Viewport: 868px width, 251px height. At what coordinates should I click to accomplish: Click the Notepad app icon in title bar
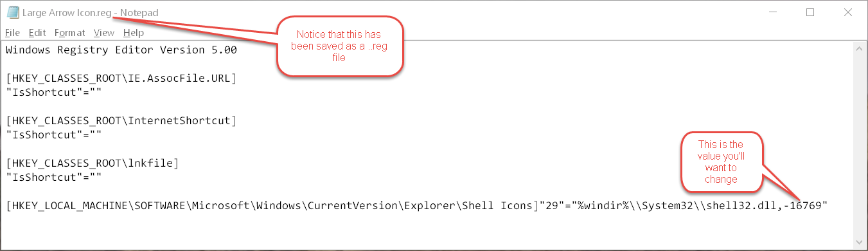[12, 13]
